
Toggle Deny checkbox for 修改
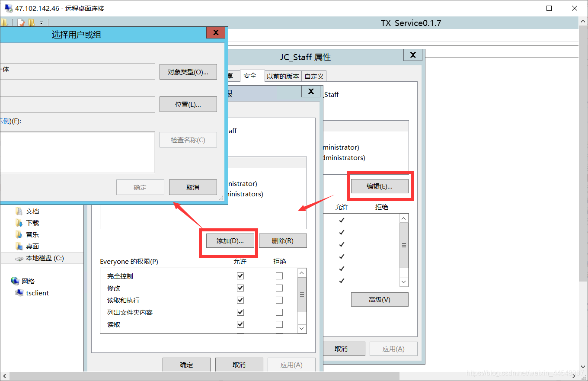(x=279, y=288)
